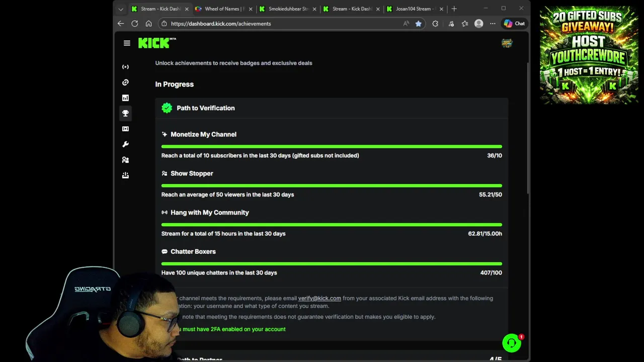Click the Show Stopper title
Image resolution: width=644 pixels, height=362 pixels.
192,173
